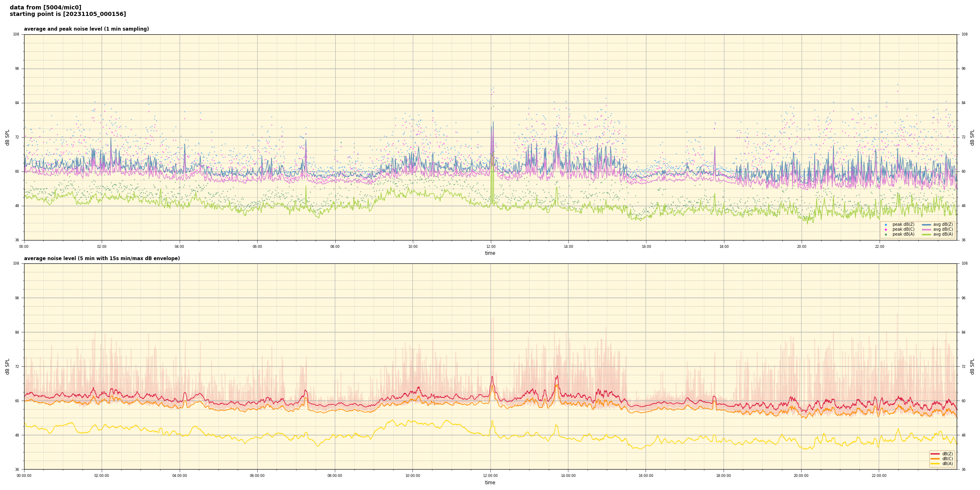This screenshot has height=490, width=980.
Task: Select avg dB(C) pink legend line
Action: [927, 229]
